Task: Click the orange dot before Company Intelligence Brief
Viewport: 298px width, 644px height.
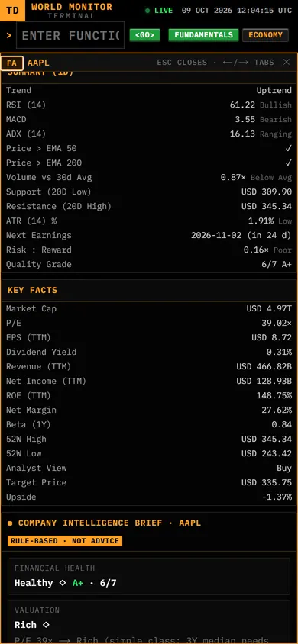Action: point(10,523)
